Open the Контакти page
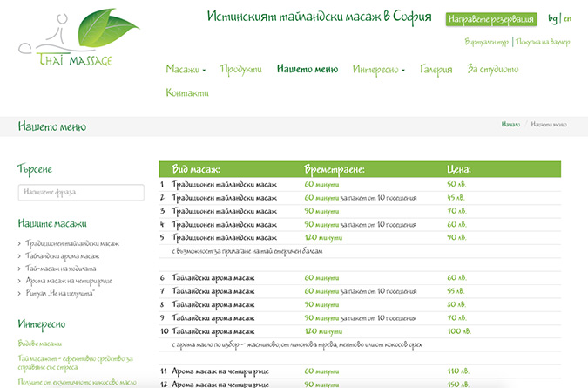This screenshot has width=588, height=388. [x=187, y=92]
